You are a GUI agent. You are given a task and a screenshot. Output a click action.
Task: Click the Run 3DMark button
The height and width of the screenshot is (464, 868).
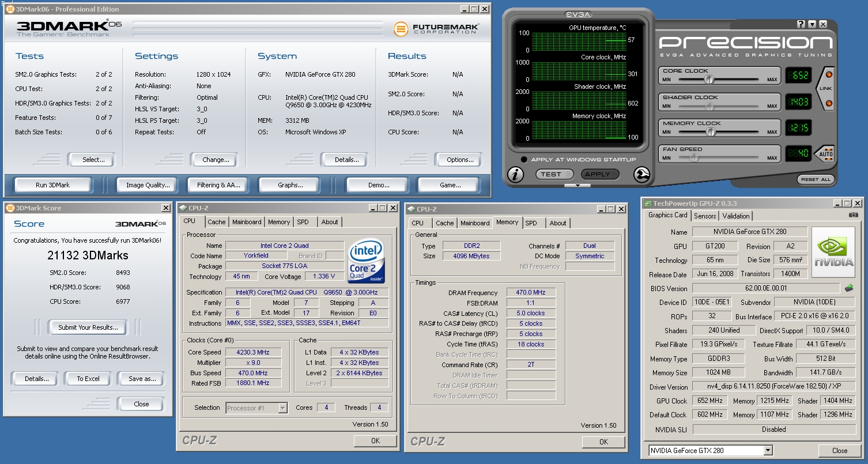pyautogui.click(x=52, y=185)
